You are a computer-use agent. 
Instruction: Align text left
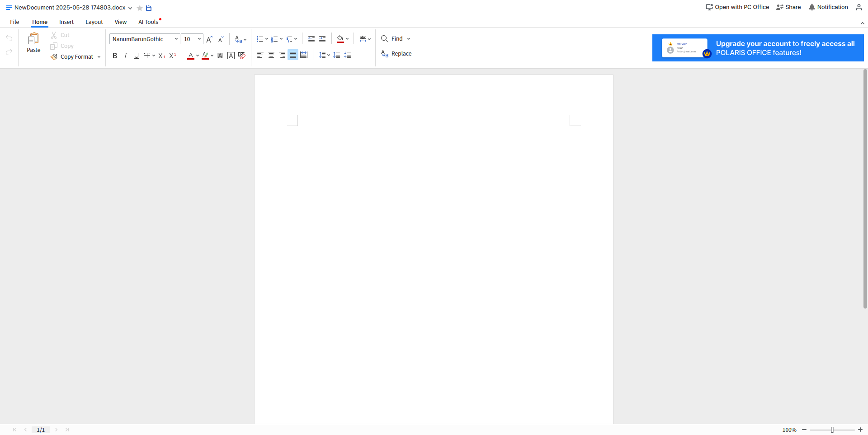click(260, 55)
